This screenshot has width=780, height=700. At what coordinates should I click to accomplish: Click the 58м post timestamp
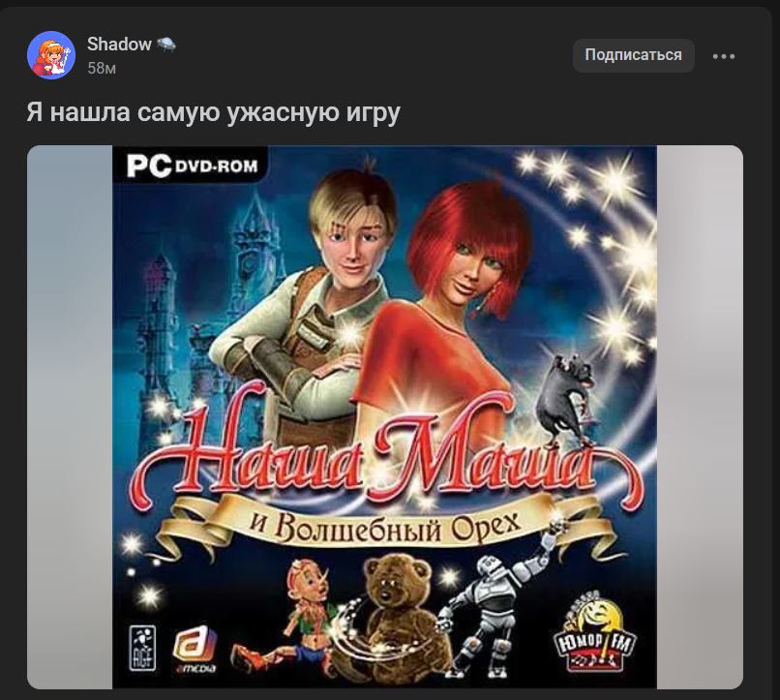(x=102, y=69)
